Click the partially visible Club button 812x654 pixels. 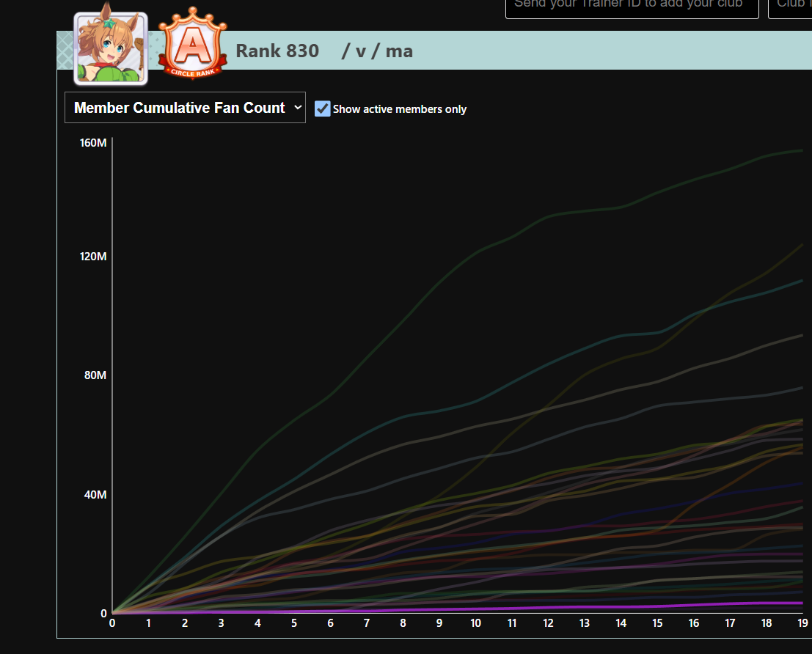point(790,7)
